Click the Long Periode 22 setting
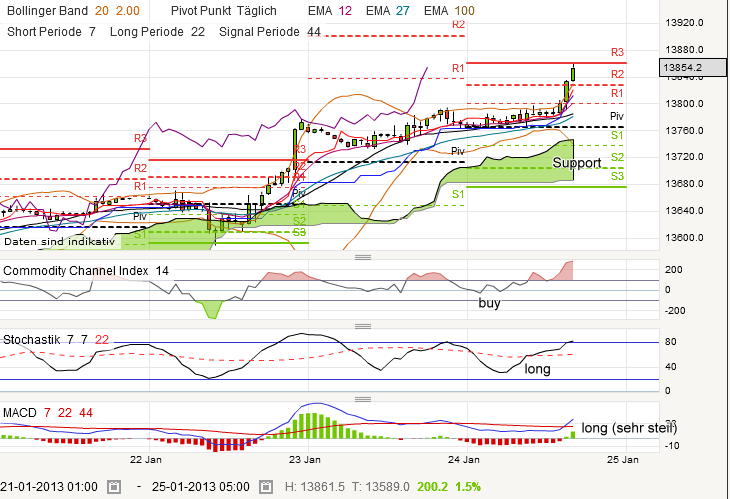The image size is (730, 499). tap(157, 32)
